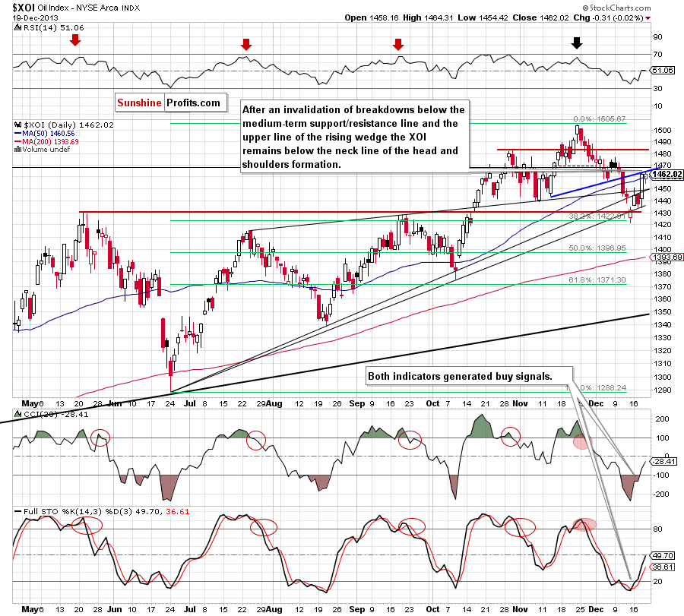The width and height of the screenshot is (684, 616).
Task: Click the RSI(14) 51.06 legend text
Action: click(53, 27)
